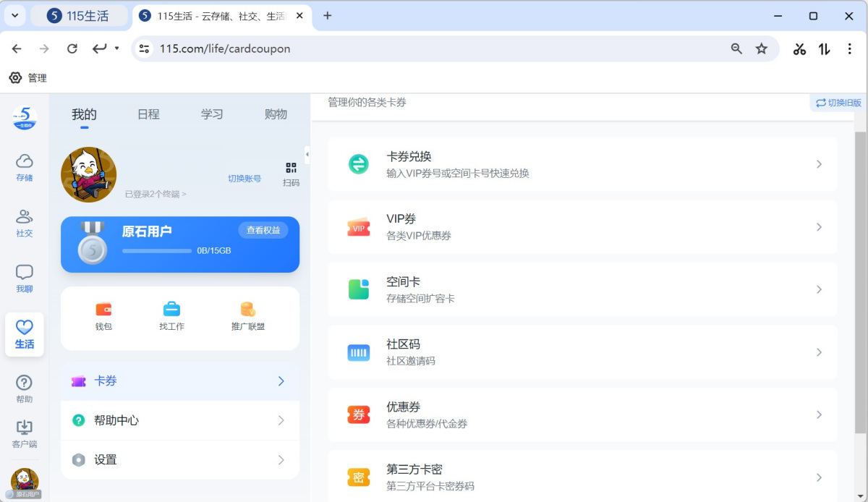Open the 我聊 chat sidebar icon
Screen dimensions: 868x502
[x=24, y=272]
